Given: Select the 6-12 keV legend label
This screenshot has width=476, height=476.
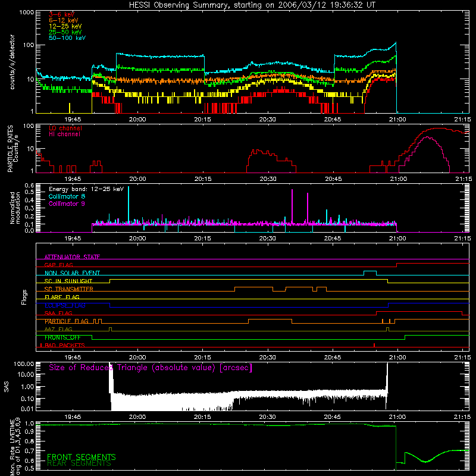Looking at the screenshot, I should (x=64, y=20).
